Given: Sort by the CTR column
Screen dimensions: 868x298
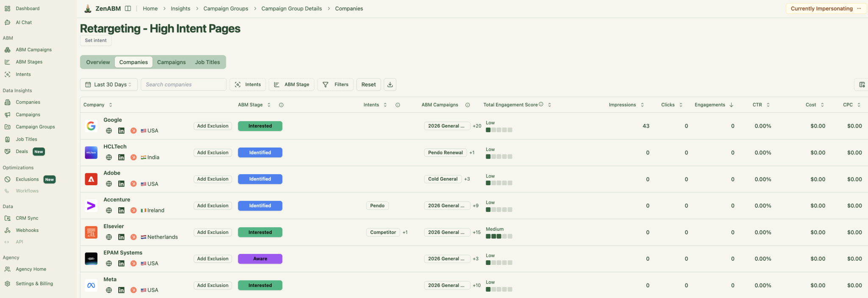Looking at the screenshot, I should [761, 105].
